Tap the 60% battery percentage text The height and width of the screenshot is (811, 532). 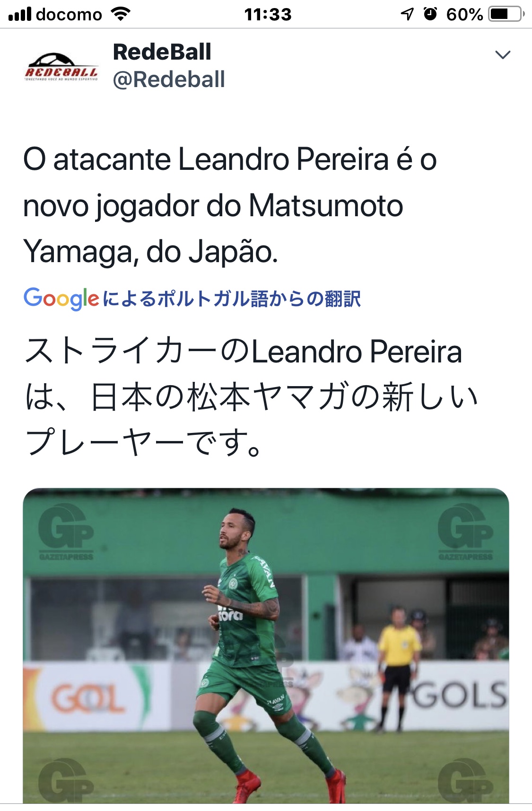click(x=464, y=15)
